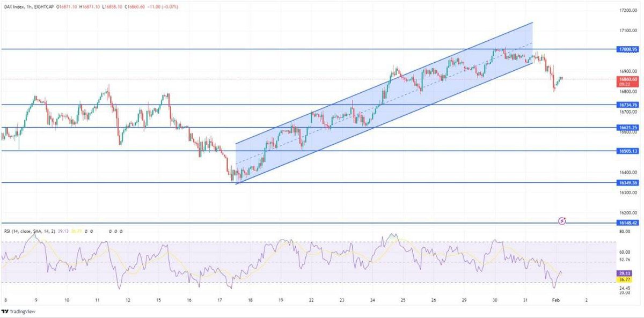The width and height of the screenshot is (644, 318).
Task: Click the 31 date label on time axis
Action: click(x=525, y=301)
